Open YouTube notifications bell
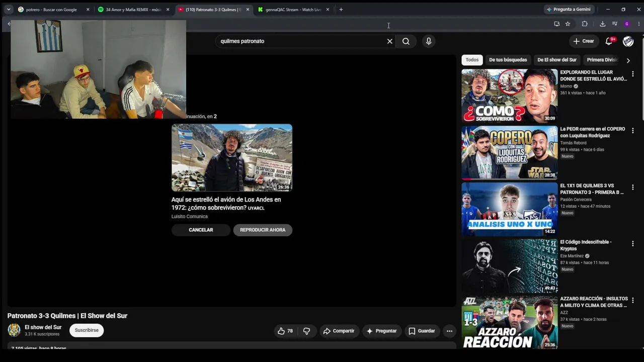 pos(609,41)
